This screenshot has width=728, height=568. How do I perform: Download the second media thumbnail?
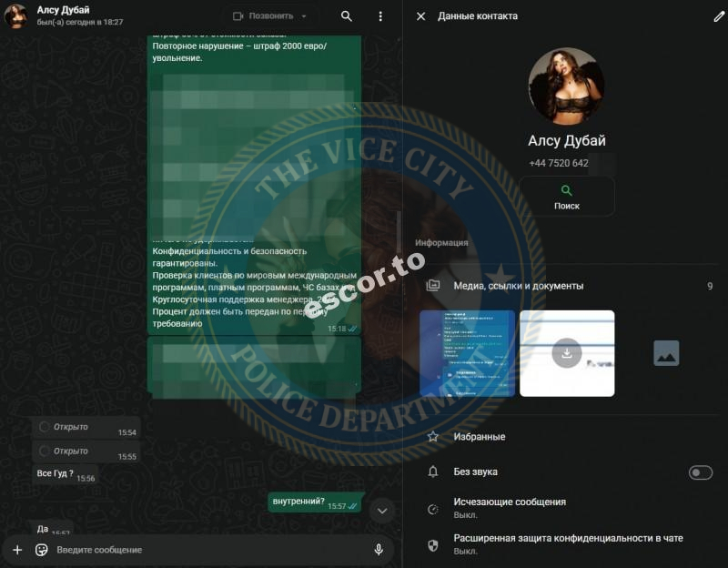click(567, 353)
